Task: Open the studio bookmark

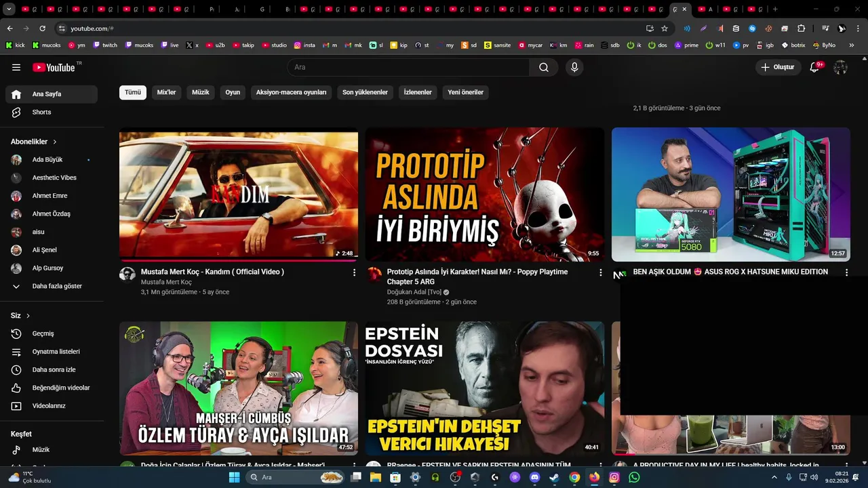Action: [274, 45]
